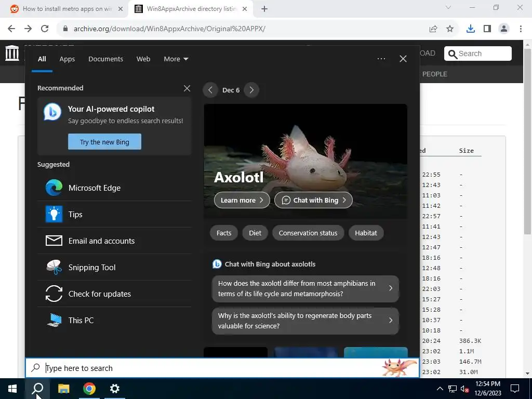Close the Reddit browser tab
532x399 pixels.
121,9
